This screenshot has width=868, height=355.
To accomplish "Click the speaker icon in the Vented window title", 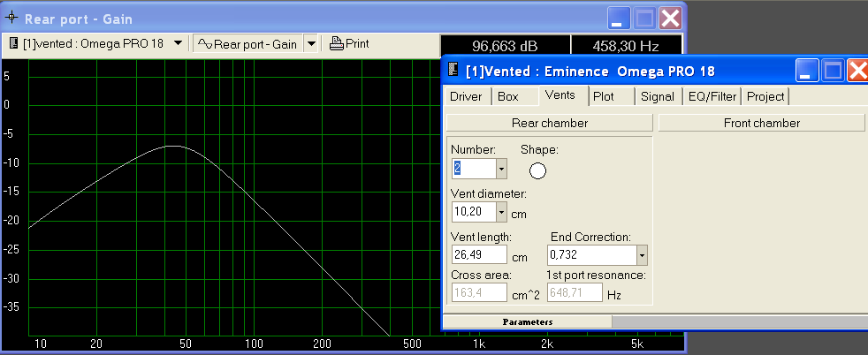I will point(453,71).
